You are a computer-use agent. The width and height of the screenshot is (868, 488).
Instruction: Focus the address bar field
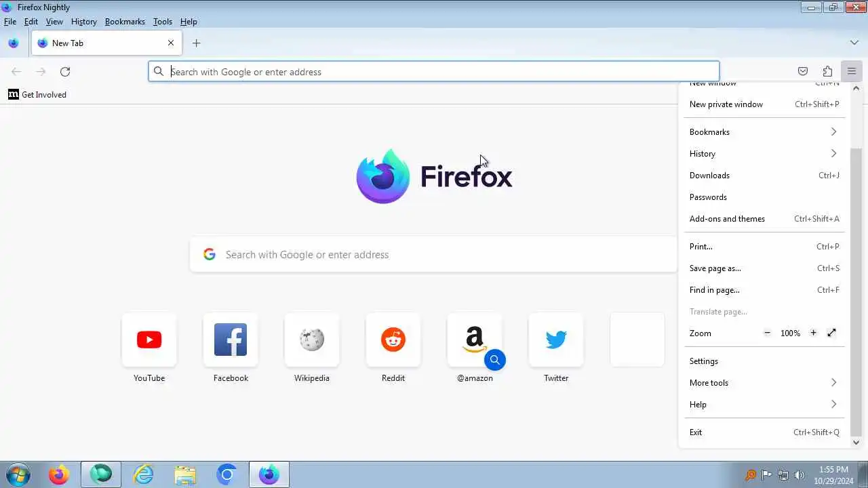tap(434, 71)
